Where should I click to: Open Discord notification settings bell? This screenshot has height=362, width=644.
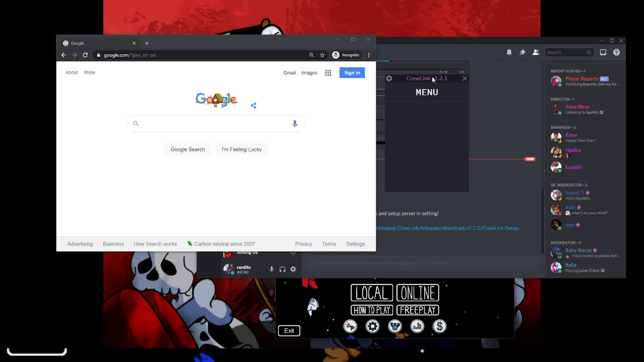click(x=509, y=52)
